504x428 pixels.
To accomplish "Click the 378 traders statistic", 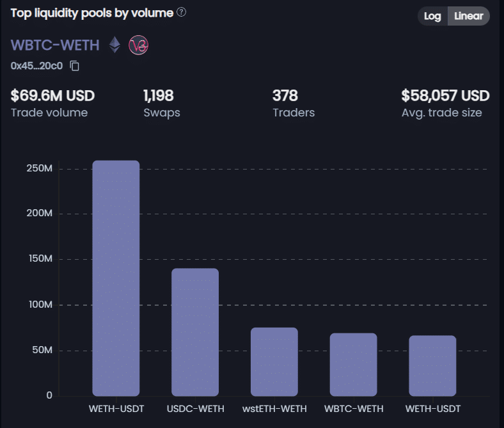I will pyautogui.click(x=285, y=96).
